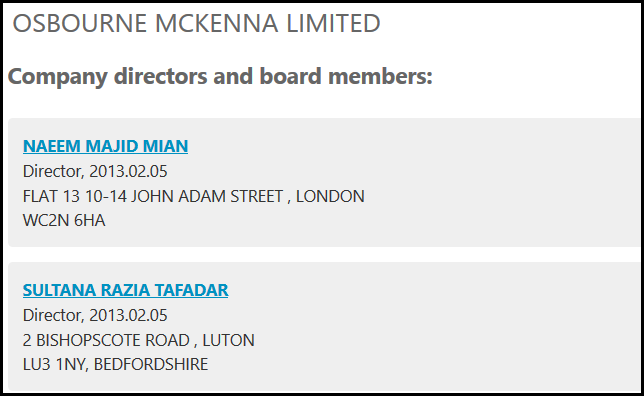Click the 'Director' label under Sultana Razia Tafadar
This screenshot has height=396, width=644.
point(51,315)
